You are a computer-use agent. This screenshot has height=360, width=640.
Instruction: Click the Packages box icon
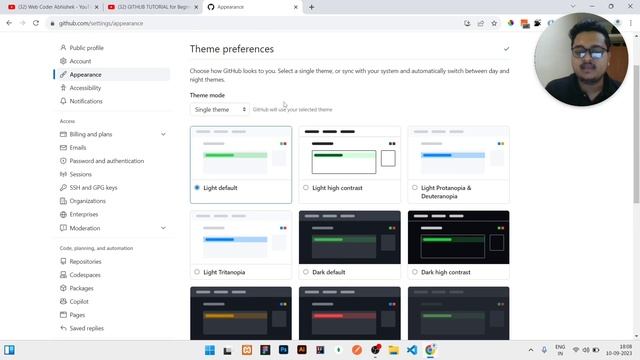[63, 288]
